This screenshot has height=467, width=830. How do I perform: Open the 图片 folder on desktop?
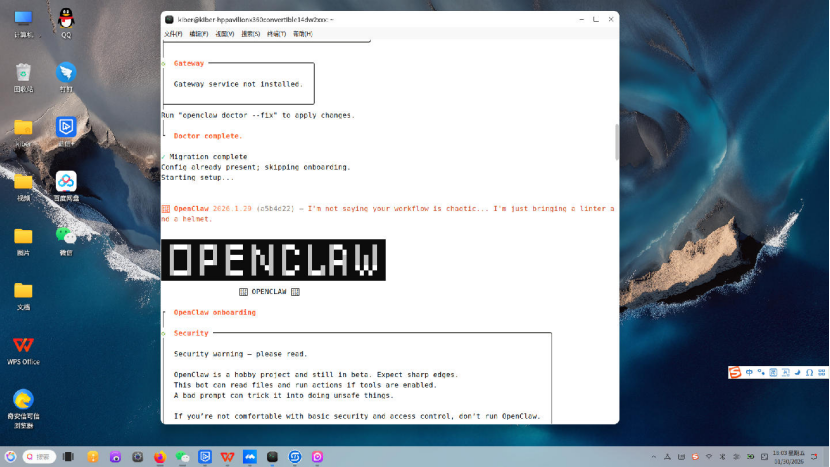[x=23, y=241]
